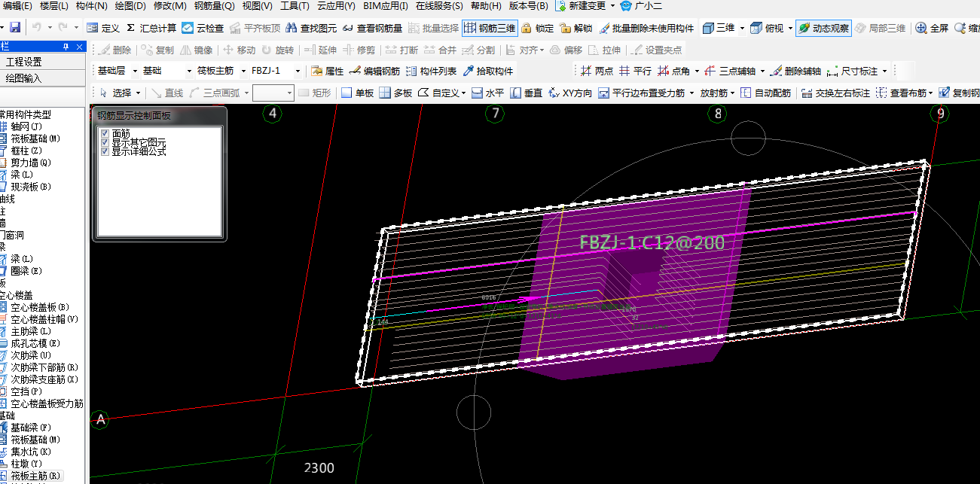Image resolution: width=980 pixels, height=484 pixels.
Task: Toggle the 面筋 checkbox
Action: [x=105, y=133]
